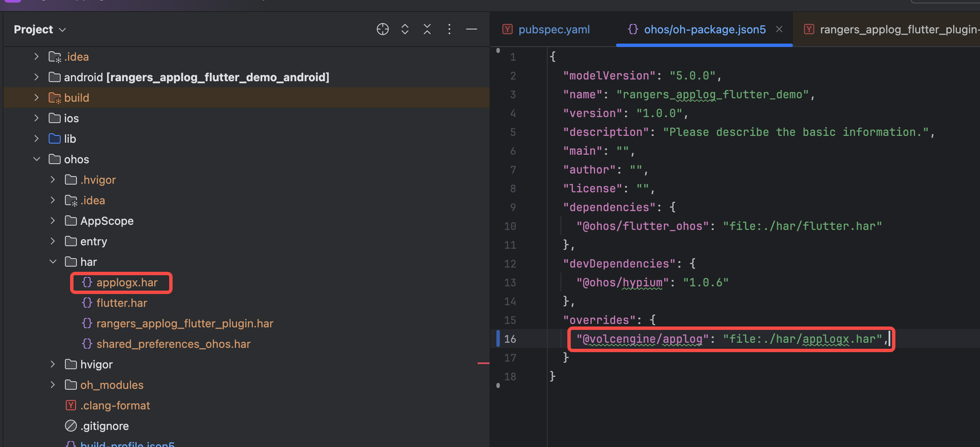
Task: Select flutter.har in the tree
Action: tap(122, 303)
